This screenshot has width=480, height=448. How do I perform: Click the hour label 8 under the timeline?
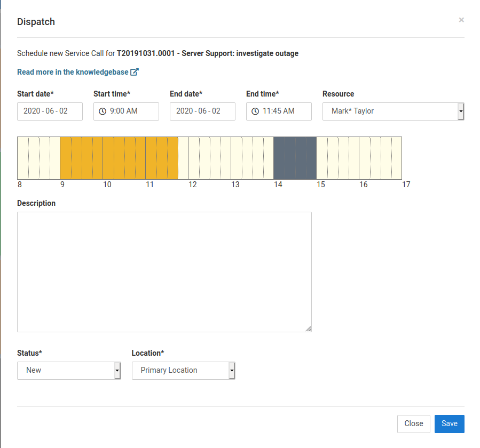click(x=20, y=185)
